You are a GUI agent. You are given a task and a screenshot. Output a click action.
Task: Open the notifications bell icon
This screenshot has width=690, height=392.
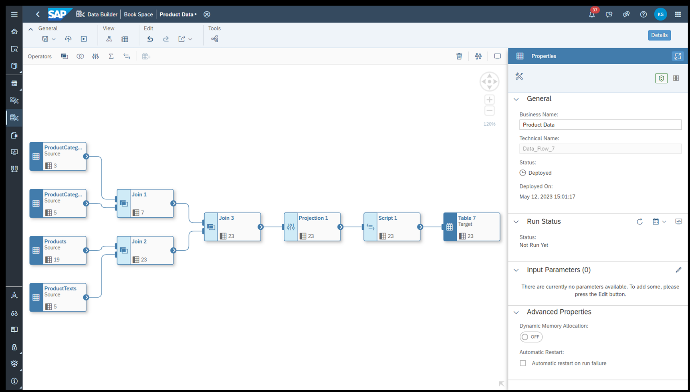[592, 15]
